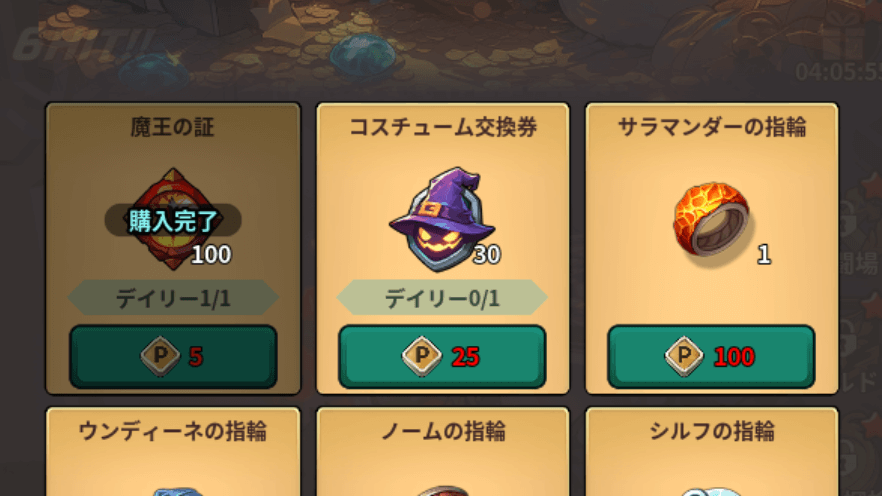Buy the costume exchange ticket for 25 points

click(x=442, y=356)
